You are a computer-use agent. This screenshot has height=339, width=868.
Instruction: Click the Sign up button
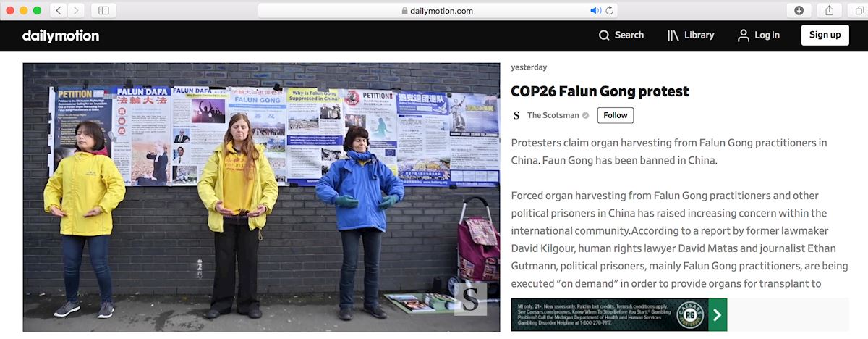[825, 35]
